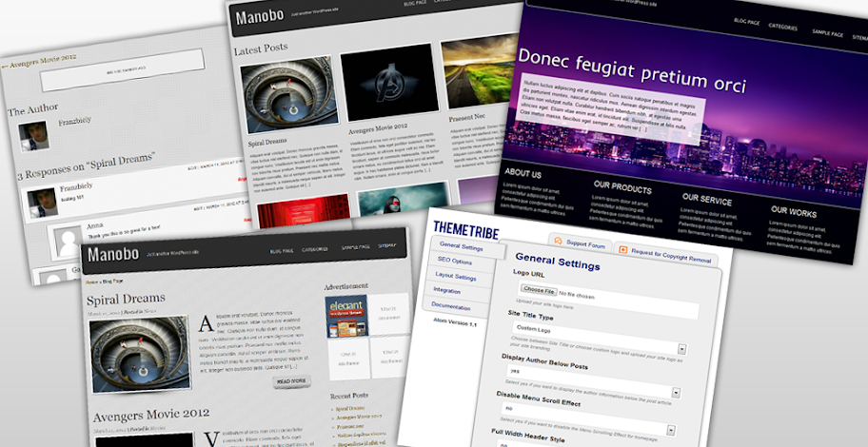Image resolution: width=868 pixels, height=447 pixels.
Task: Click Anna's placeholder avatar in the comments
Action: (69, 243)
